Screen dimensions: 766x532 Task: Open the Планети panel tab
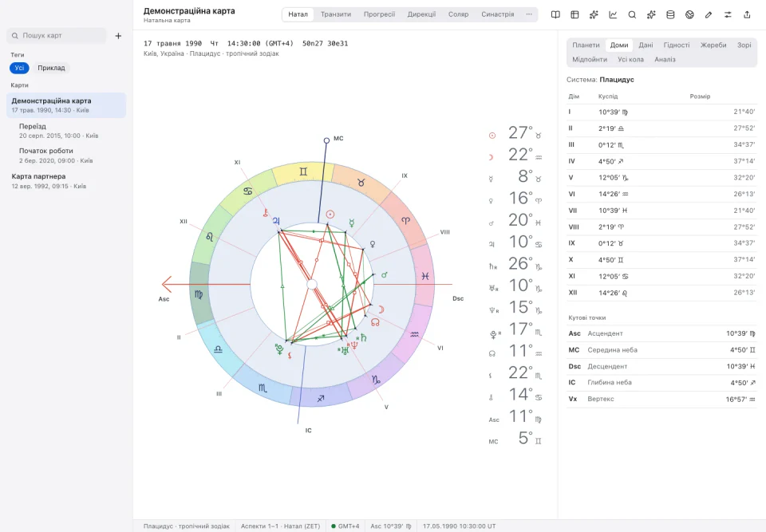pos(586,45)
